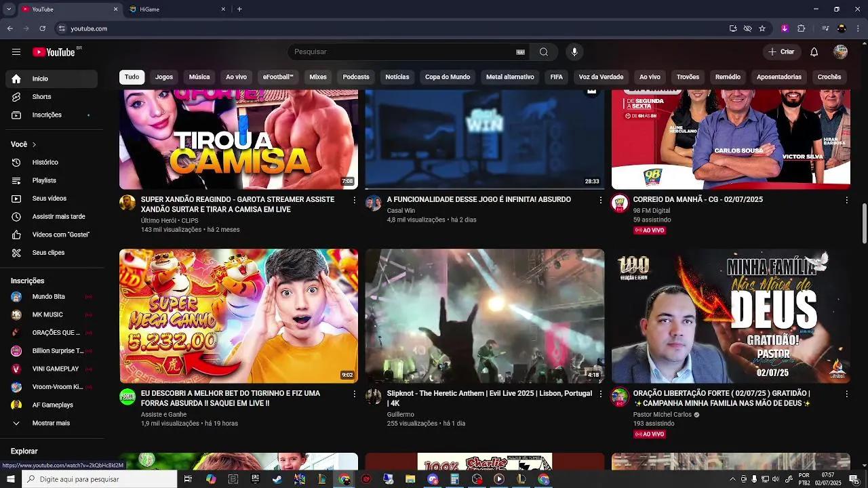Go to Início in sidebar

(x=52, y=79)
